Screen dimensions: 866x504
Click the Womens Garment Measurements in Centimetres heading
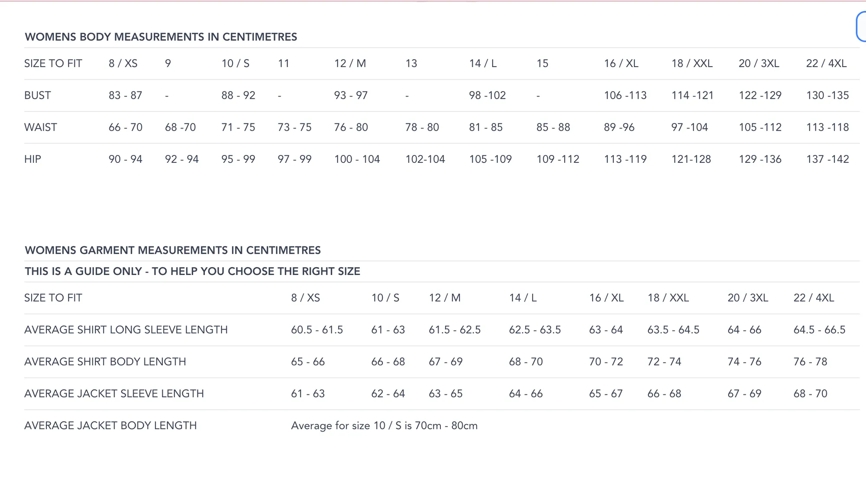coord(173,250)
